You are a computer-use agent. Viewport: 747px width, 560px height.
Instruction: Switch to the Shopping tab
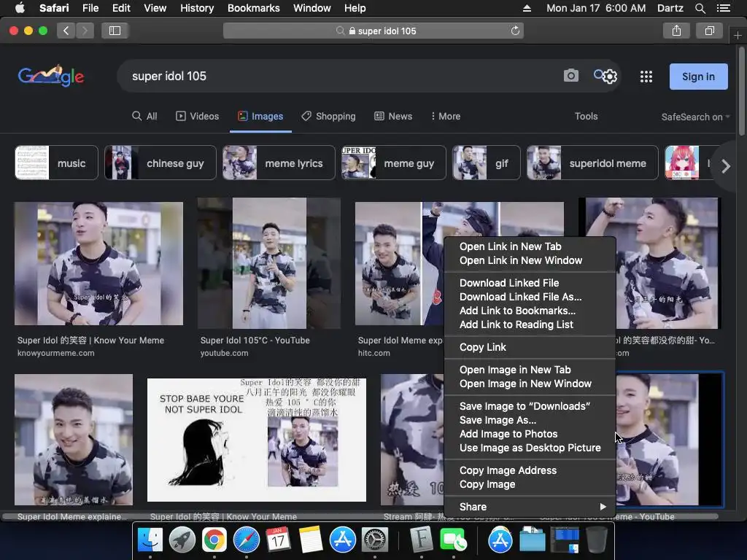tap(328, 116)
